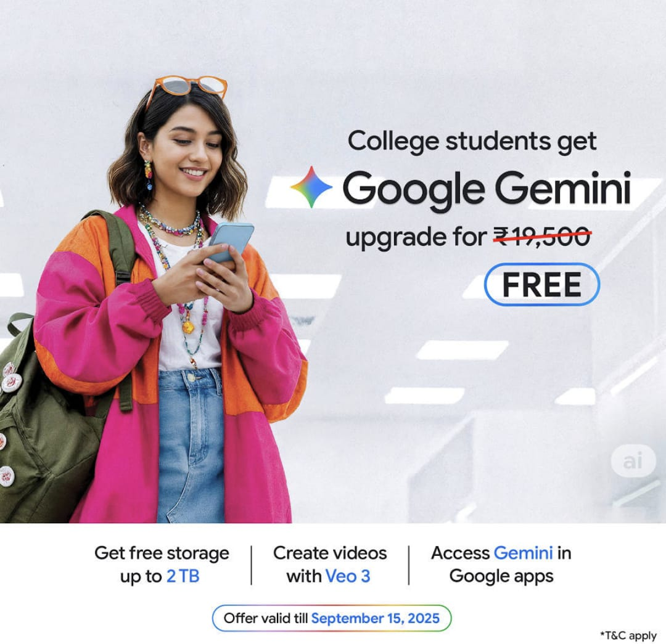
Task: Click the orange sunglasses on her head
Action: point(186,89)
